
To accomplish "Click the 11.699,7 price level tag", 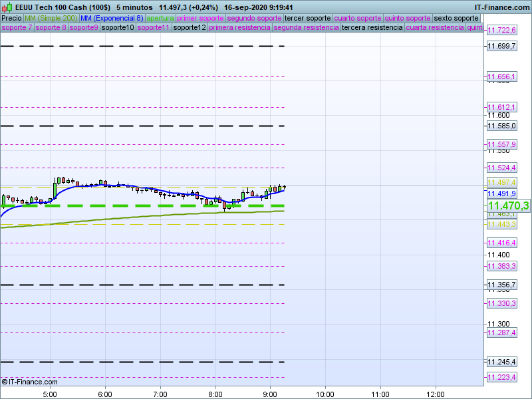I will (501, 46).
